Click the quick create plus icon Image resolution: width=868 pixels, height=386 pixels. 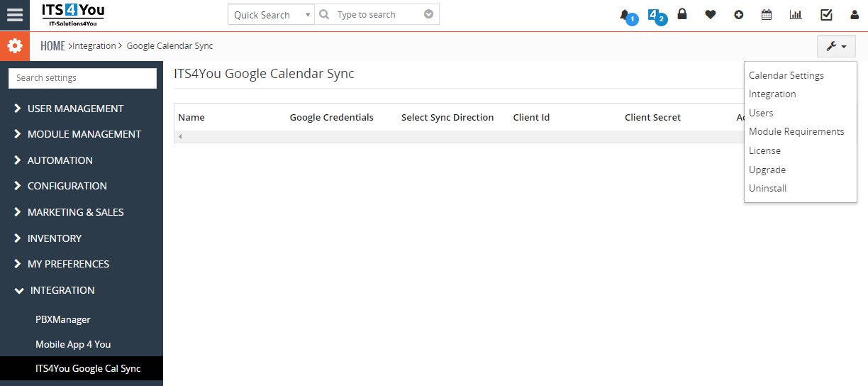coord(739,14)
